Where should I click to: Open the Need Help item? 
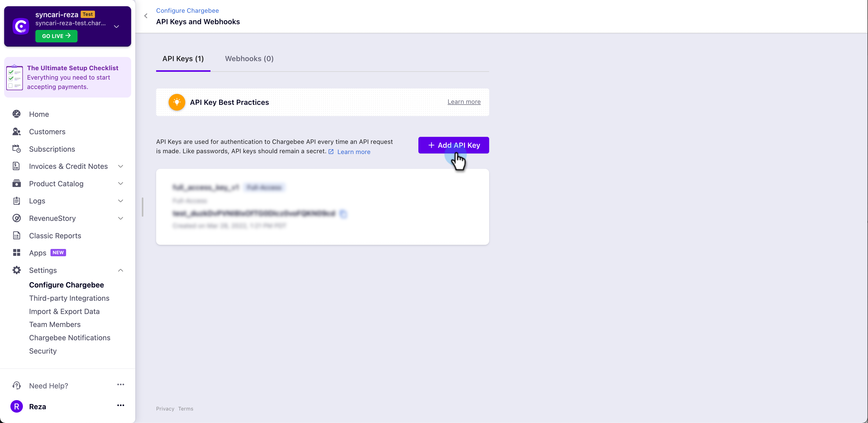tap(48, 386)
